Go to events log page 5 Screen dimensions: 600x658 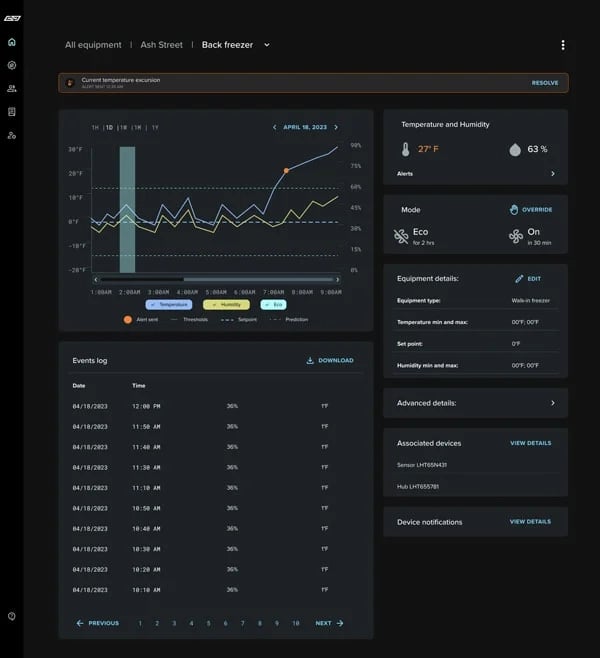click(208, 623)
